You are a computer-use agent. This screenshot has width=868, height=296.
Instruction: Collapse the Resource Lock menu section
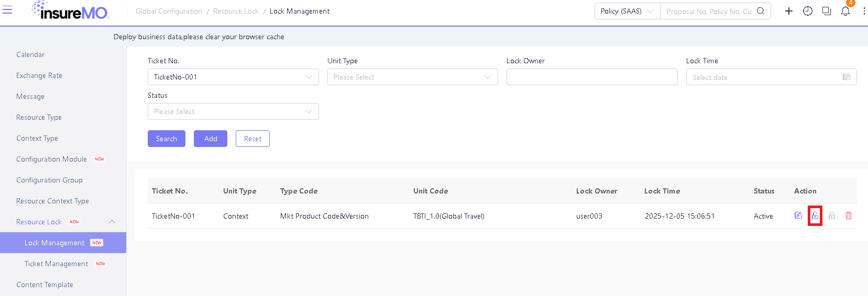(112, 222)
